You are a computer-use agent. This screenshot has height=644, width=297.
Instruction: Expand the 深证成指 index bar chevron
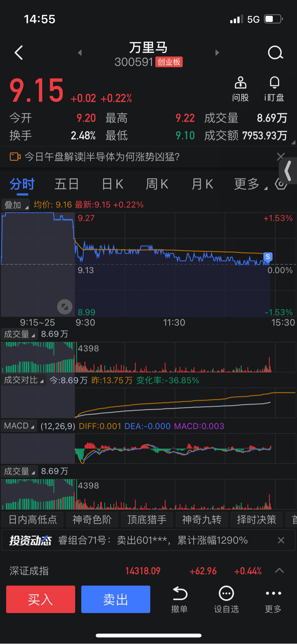[x=279, y=571]
